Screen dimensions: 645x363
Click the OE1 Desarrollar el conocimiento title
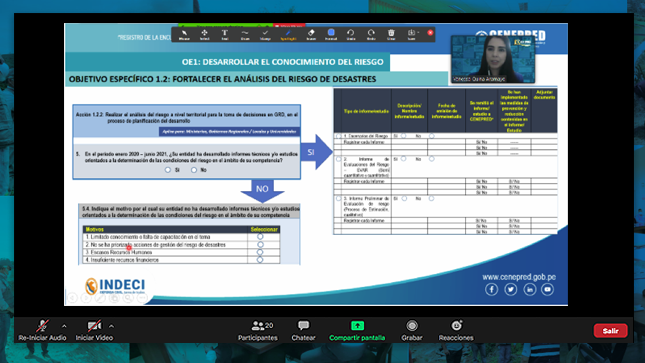pos(283,62)
